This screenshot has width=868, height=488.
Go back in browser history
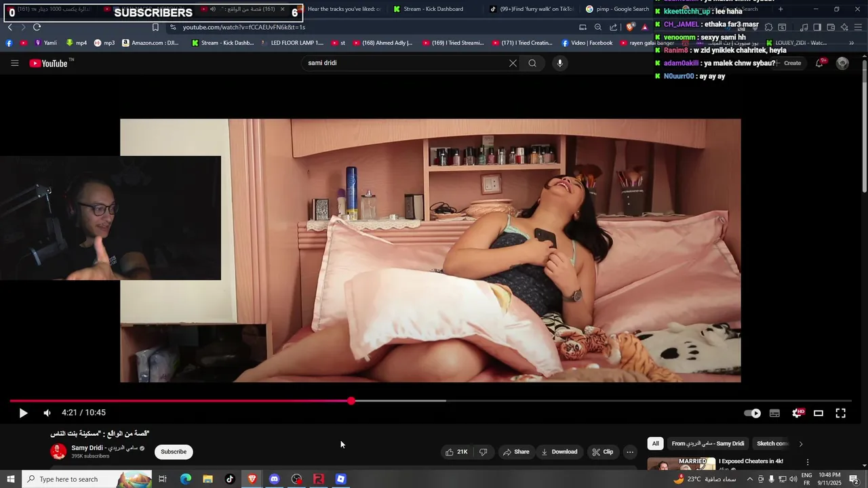click(x=9, y=27)
